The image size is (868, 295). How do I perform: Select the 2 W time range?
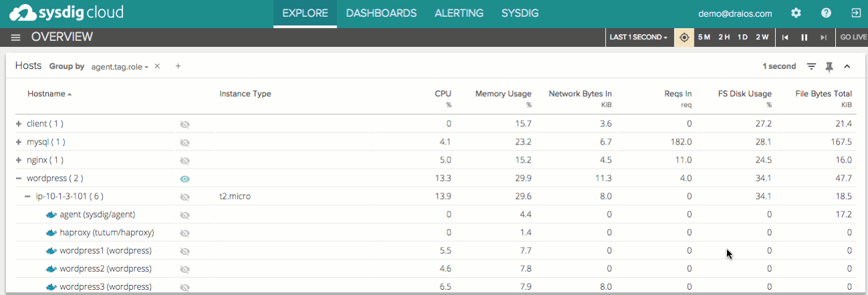762,37
